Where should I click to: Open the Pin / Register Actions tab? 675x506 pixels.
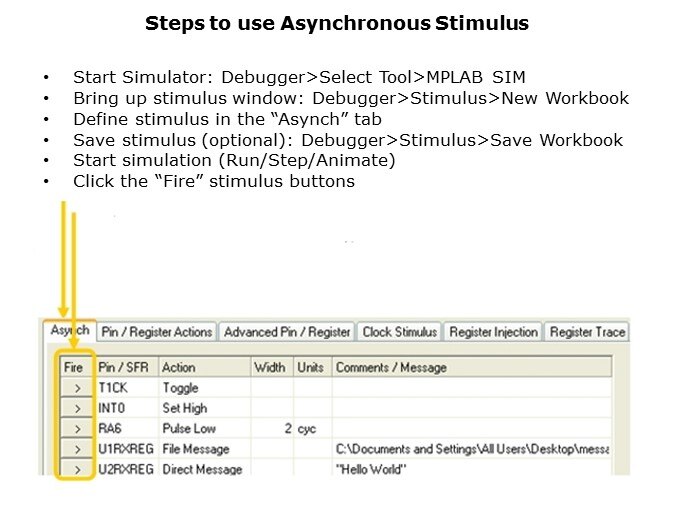157,332
